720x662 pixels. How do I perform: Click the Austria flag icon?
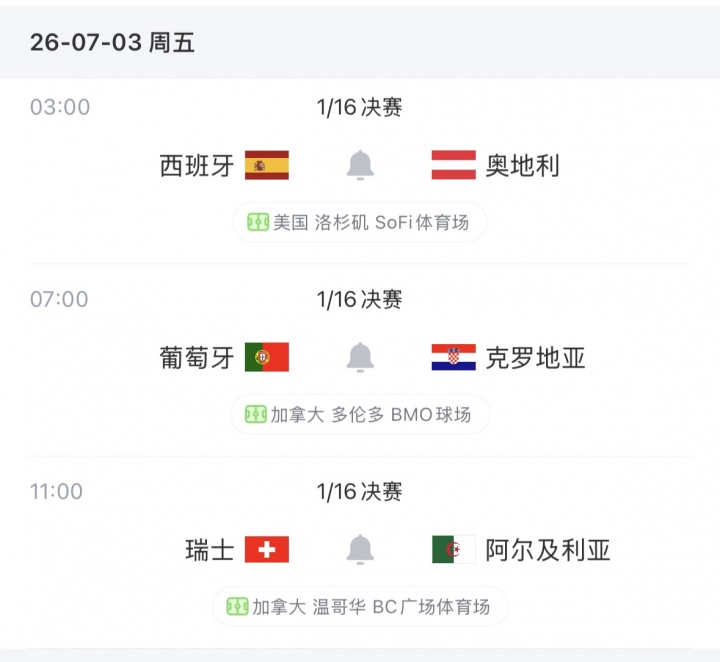pyautogui.click(x=454, y=165)
